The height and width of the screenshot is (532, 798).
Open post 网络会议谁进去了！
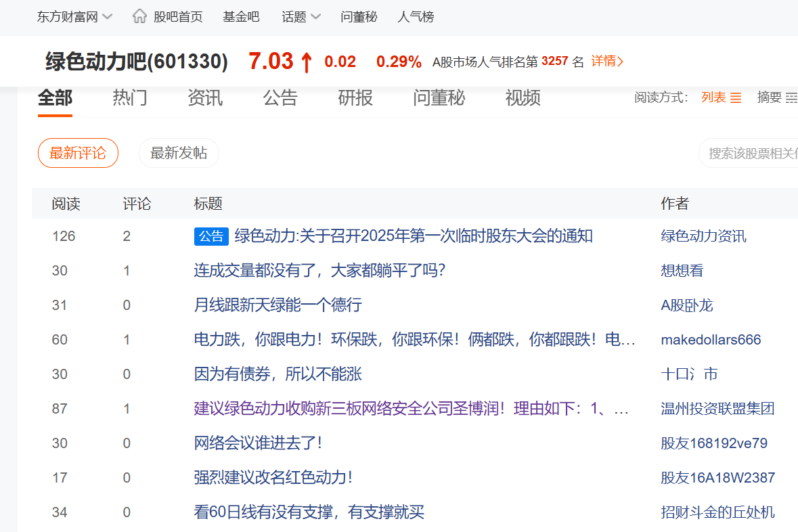coord(259,443)
